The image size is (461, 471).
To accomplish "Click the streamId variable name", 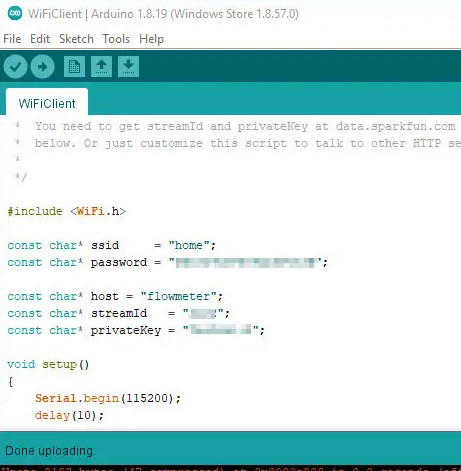I will point(119,313).
